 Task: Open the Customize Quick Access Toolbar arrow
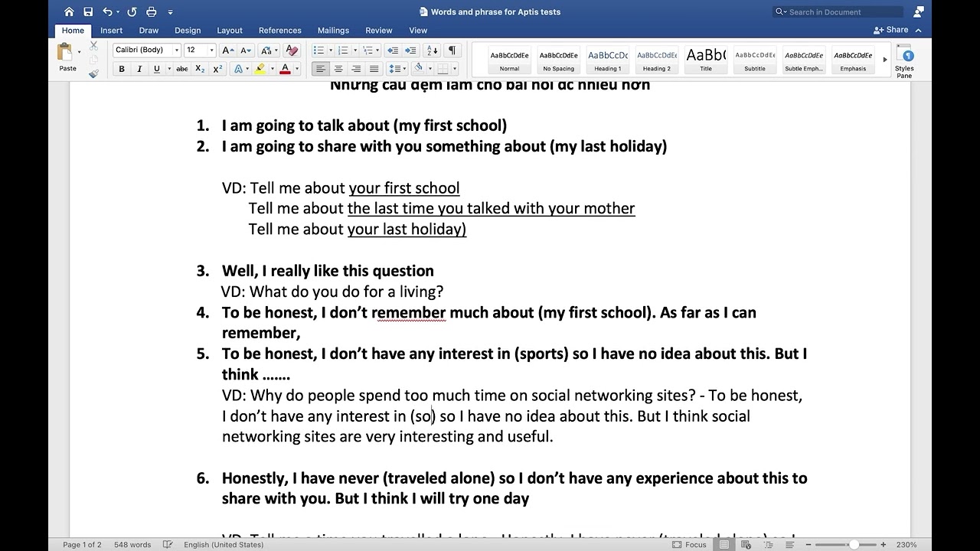coord(170,12)
